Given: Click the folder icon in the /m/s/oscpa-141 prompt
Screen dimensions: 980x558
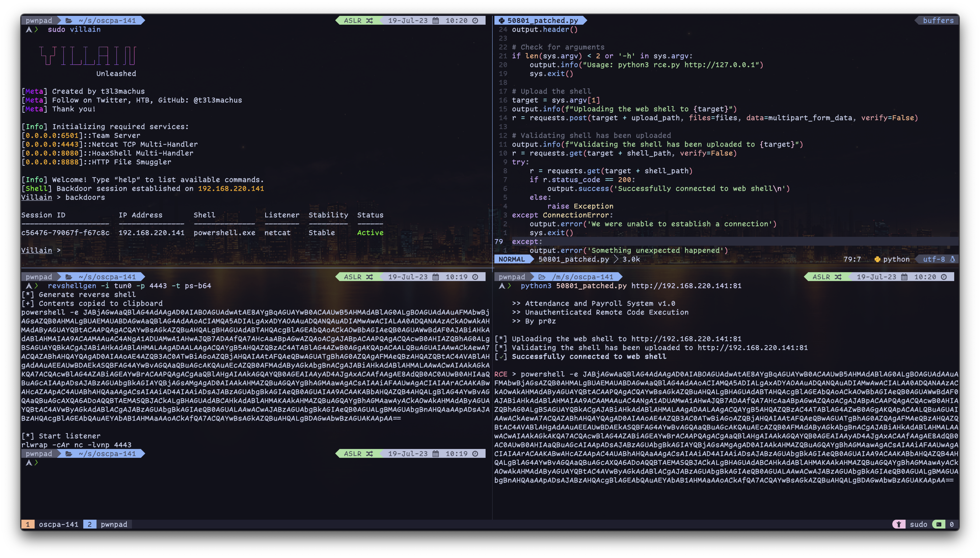Looking at the screenshot, I should pyautogui.click(x=542, y=277).
